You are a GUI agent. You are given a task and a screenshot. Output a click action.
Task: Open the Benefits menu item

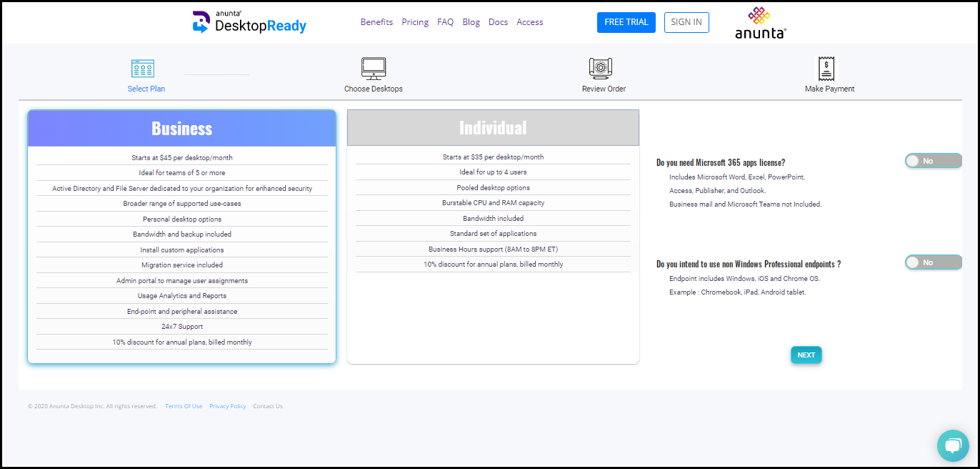[x=376, y=22]
